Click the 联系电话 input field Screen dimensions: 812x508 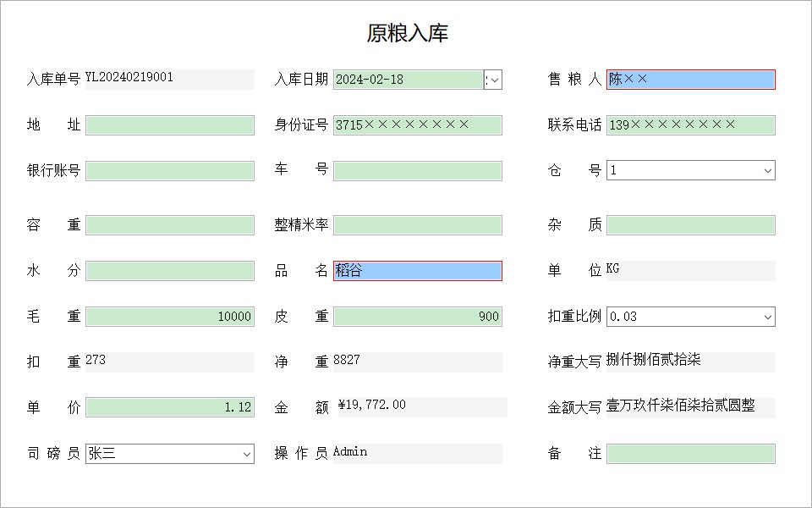coord(691,125)
